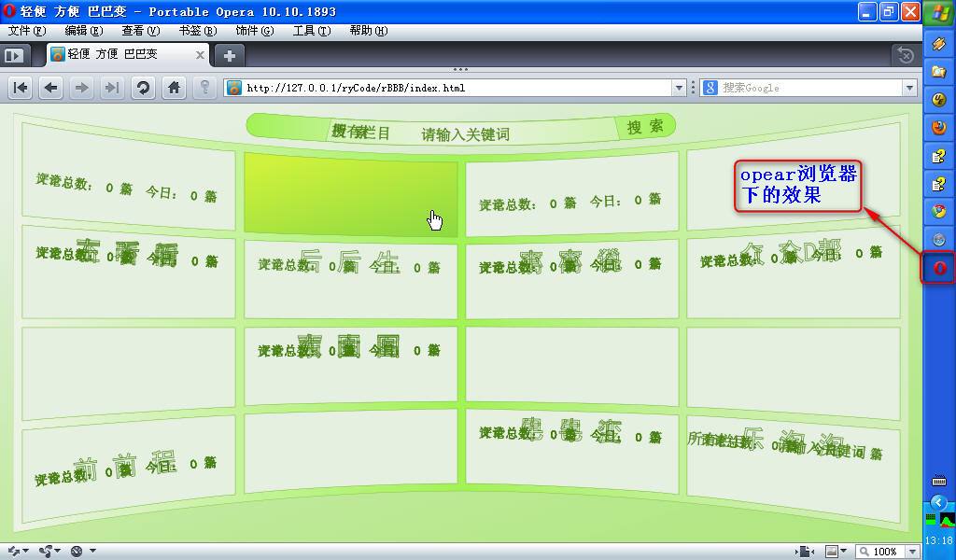Click the Rewind navigation button

(21, 88)
